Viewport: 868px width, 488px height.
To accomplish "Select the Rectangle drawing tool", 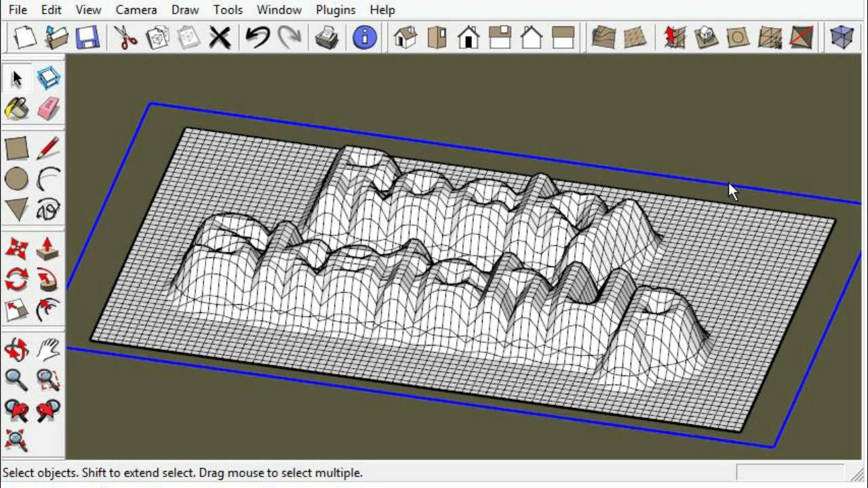I will (x=17, y=148).
